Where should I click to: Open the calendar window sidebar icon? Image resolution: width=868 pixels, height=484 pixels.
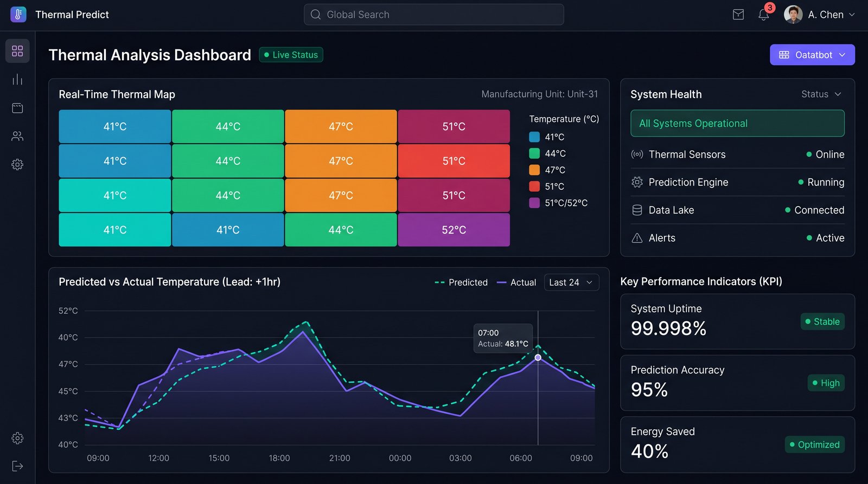(x=17, y=108)
